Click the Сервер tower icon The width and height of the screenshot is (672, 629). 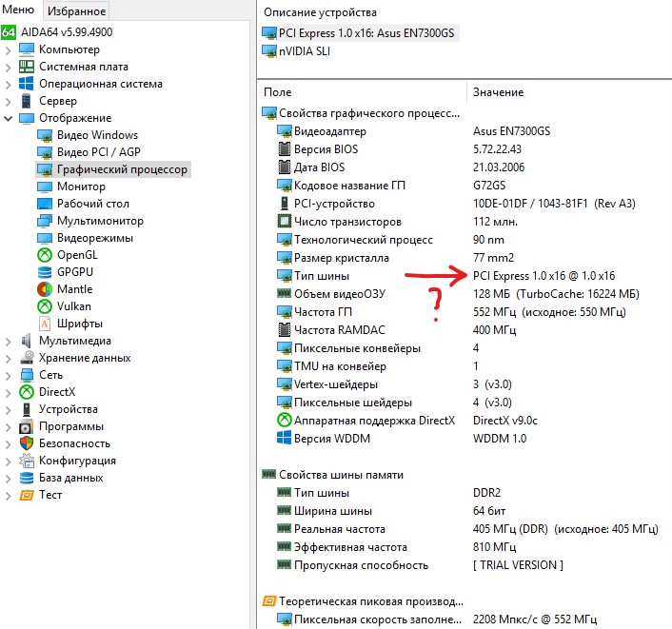tap(26, 101)
